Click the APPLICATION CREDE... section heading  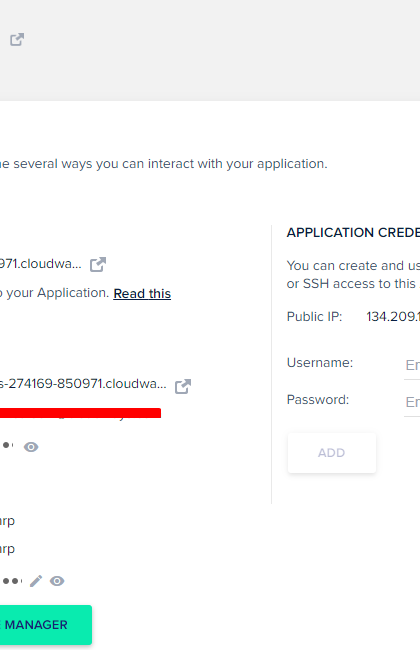point(353,233)
